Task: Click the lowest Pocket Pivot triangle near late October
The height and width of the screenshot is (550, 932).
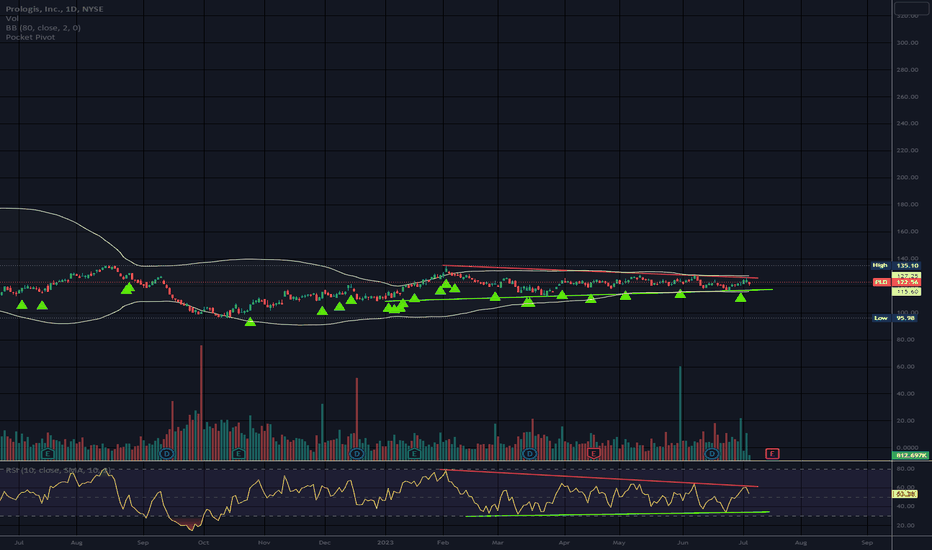Action: [250, 322]
